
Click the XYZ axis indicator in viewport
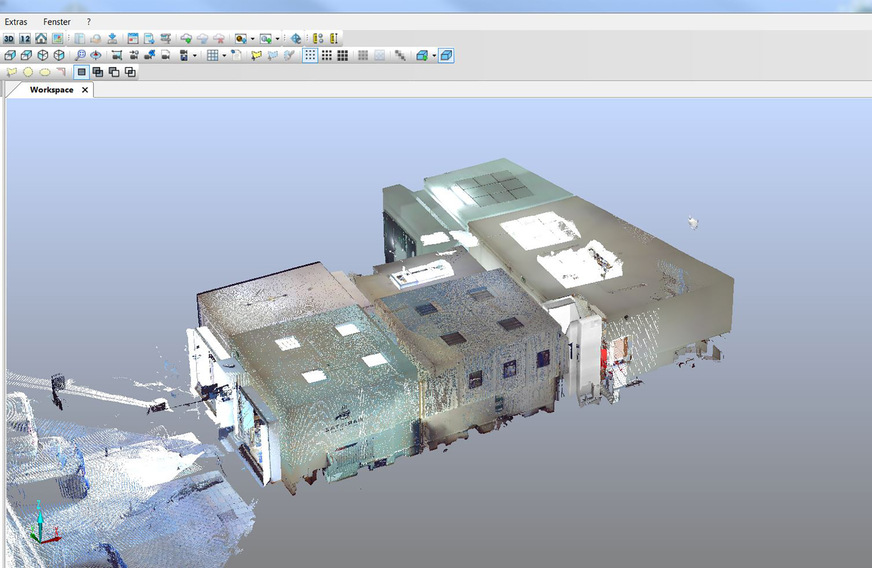(38, 523)
